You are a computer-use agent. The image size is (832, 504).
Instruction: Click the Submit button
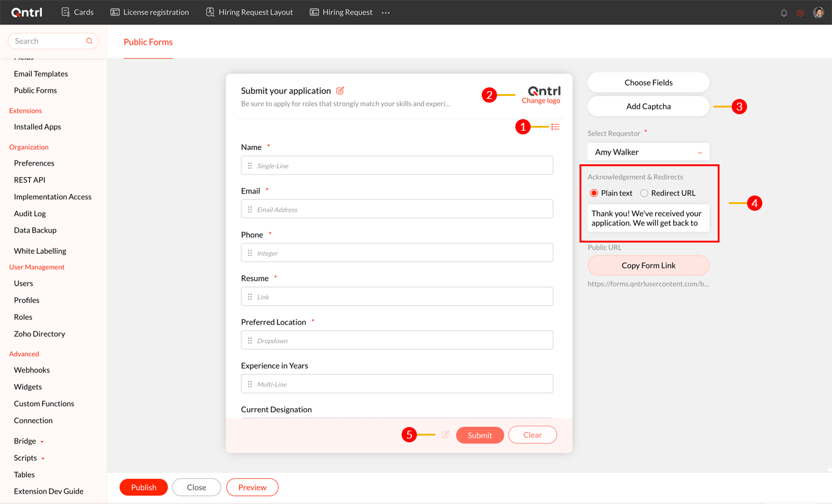click(x=480, y=435)
